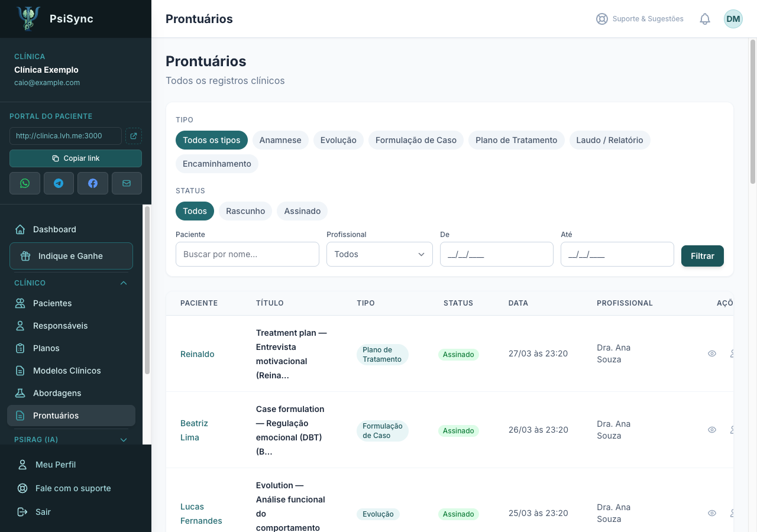Click the sidebar navigation scrollbar
The image size is (757, 532).
[147, 290]
